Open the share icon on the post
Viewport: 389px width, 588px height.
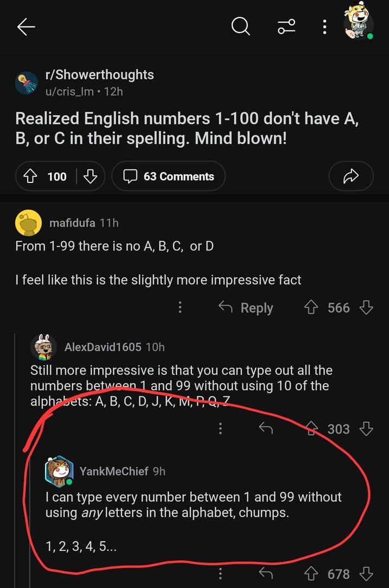(x=351, y=176)
